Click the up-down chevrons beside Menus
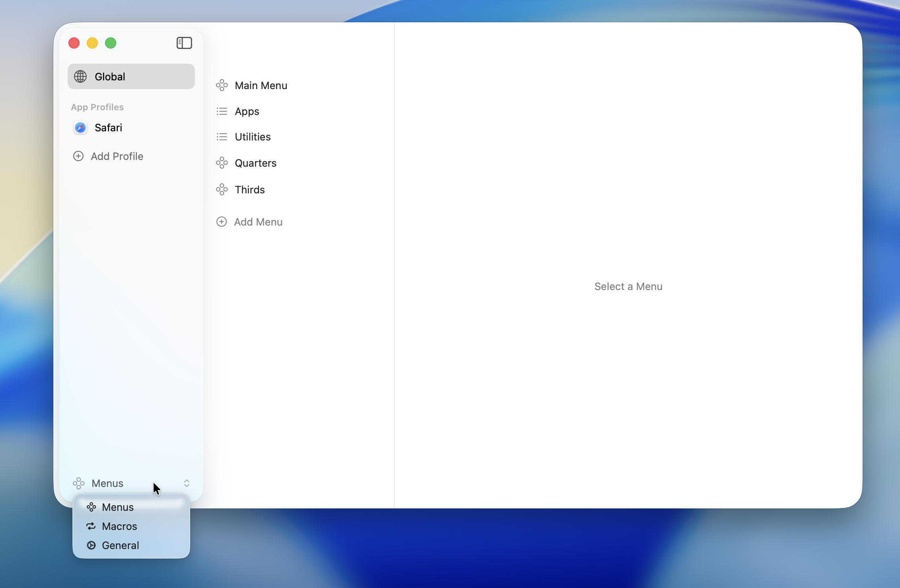Image resolution: width=900 pixels, height=588 pixels. (x=187, y=483)
